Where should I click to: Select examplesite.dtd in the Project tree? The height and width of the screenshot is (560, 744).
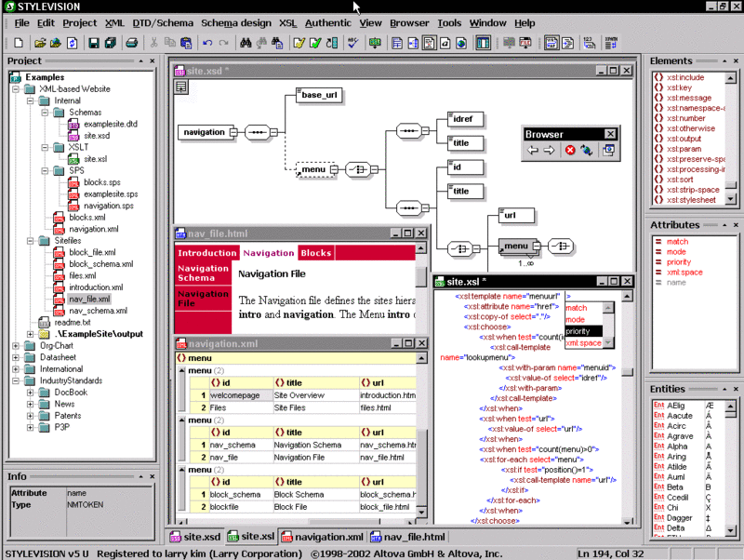point(111,124)
